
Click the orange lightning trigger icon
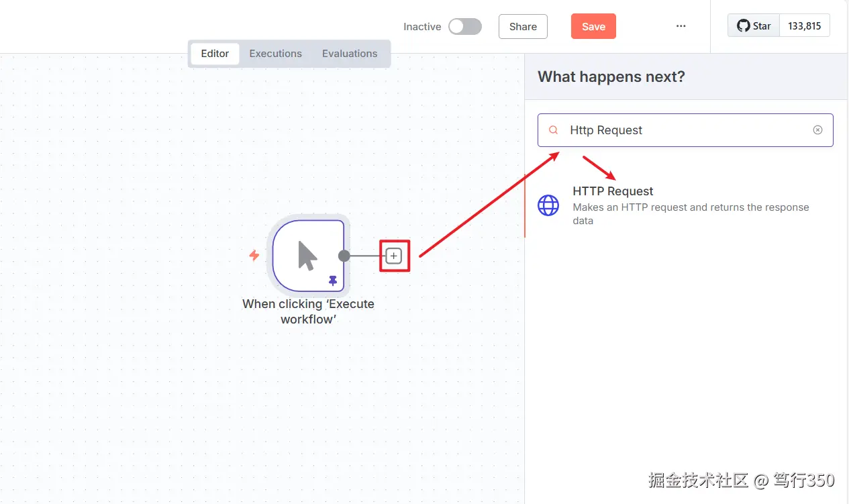[254, 255]
